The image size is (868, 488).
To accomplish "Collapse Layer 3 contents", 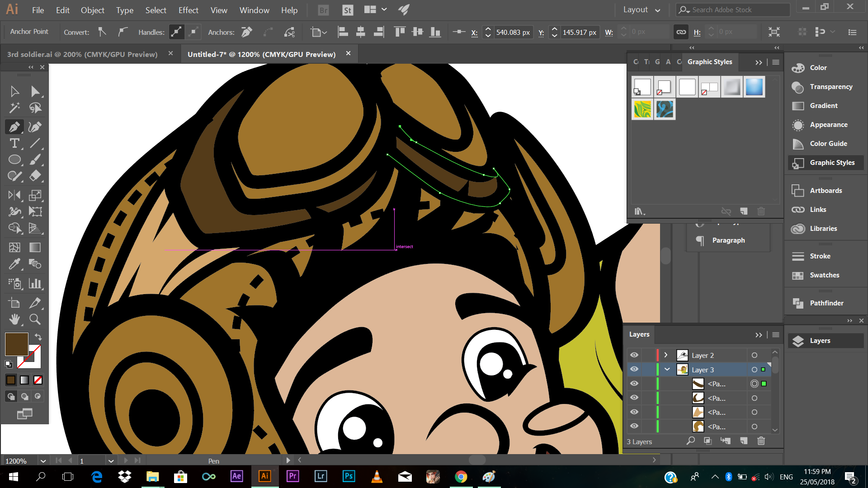I will 667,370.
